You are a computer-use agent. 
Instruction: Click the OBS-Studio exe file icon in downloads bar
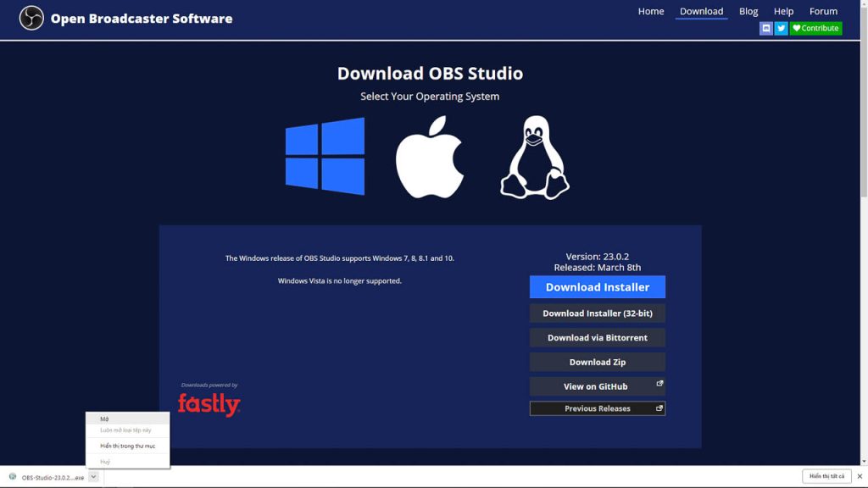coord(12,476)
